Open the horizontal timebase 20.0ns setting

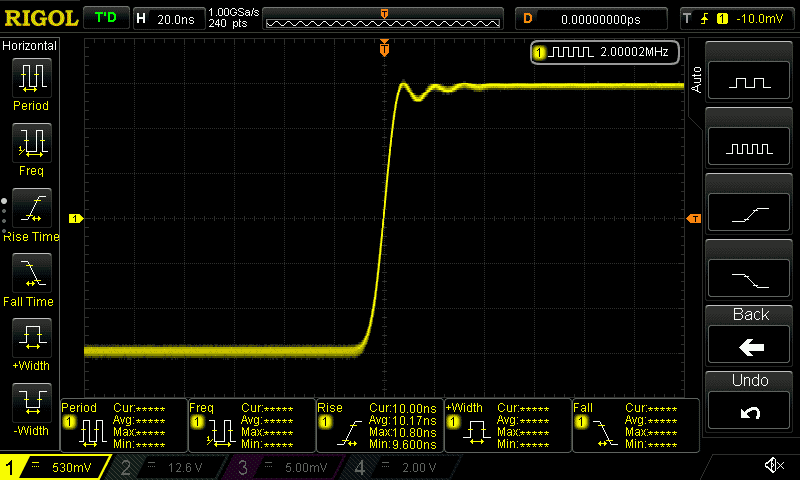(169, 19)
